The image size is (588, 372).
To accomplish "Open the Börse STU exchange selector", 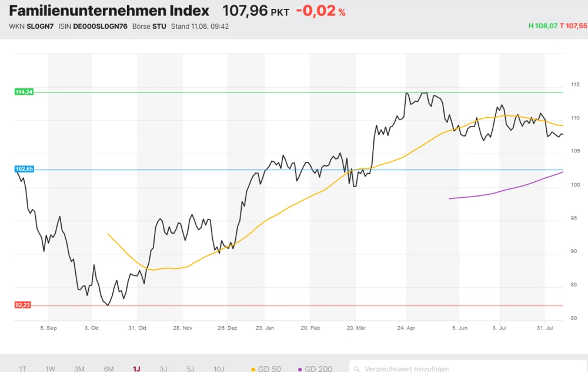I will (151, 26).
